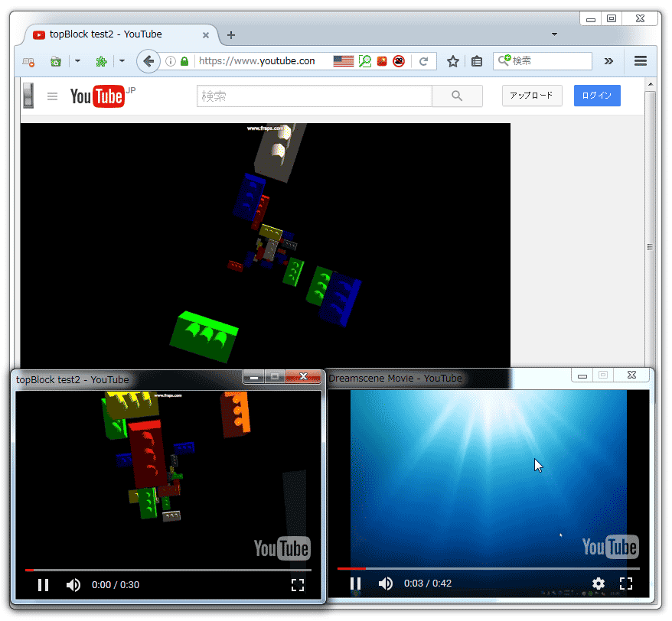Viewport: 672px width, 621px height.
Task: Click the 0:00 / 0:30 time display
Action: 116,585
